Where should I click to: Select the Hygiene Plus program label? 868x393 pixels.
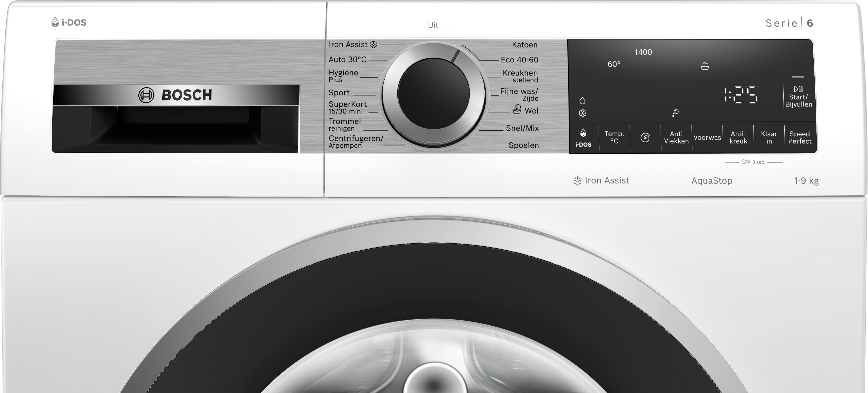(x=343, y=76)
